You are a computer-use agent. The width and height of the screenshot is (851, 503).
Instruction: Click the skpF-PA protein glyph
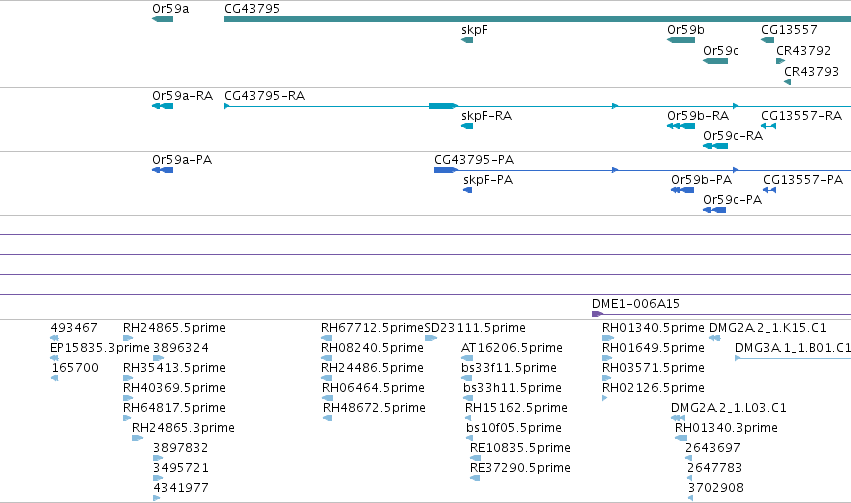[467, 190]
